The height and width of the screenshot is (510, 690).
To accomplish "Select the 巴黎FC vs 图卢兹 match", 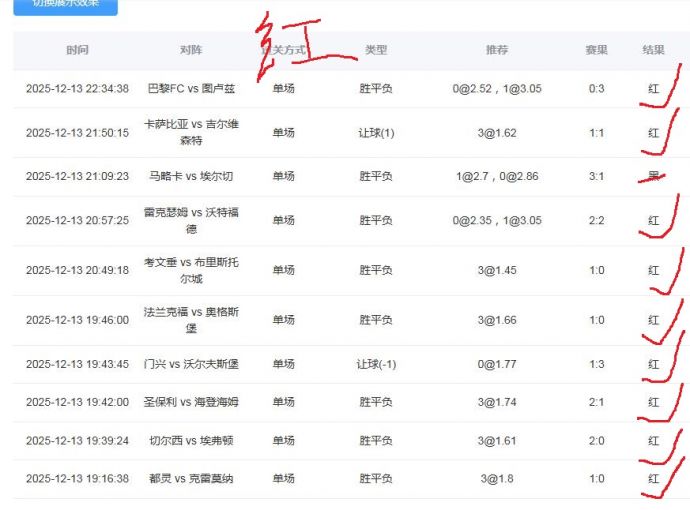I will (191, 89).
